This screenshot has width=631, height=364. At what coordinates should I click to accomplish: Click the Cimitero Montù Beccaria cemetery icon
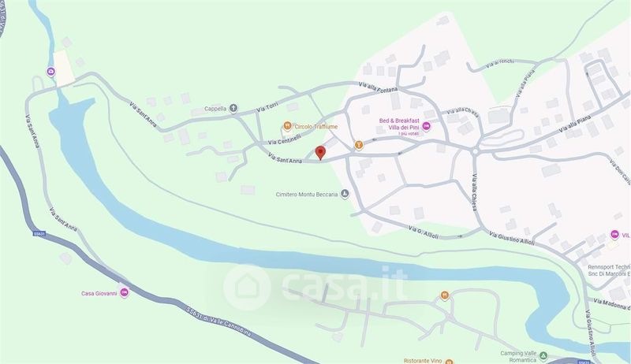pos(345,195)
